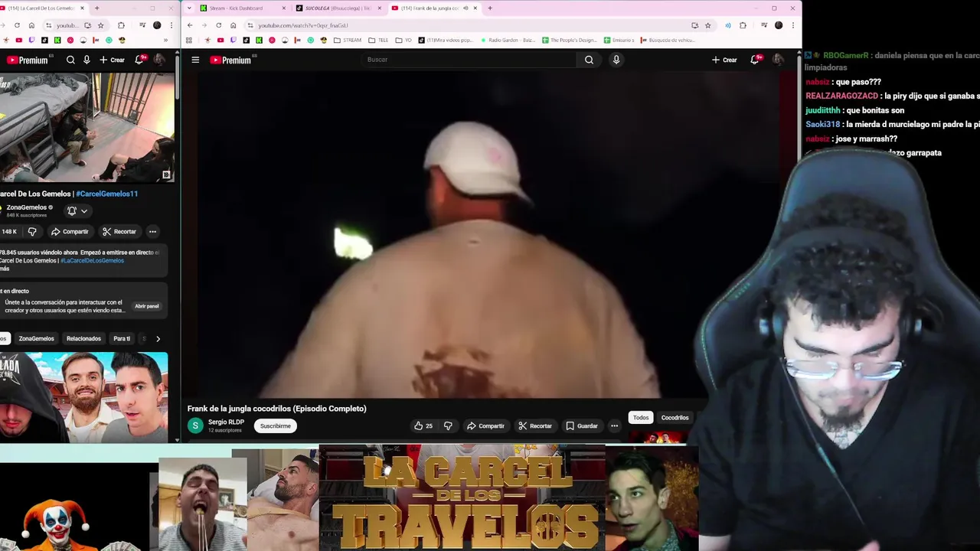Click Crear in the right YouTube window

[x=724, y=60]
